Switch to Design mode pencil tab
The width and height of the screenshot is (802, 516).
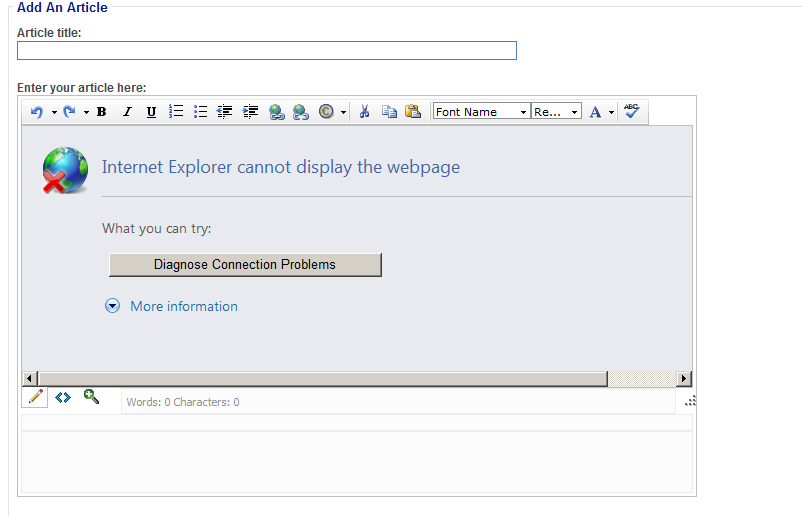coord(35,397)
